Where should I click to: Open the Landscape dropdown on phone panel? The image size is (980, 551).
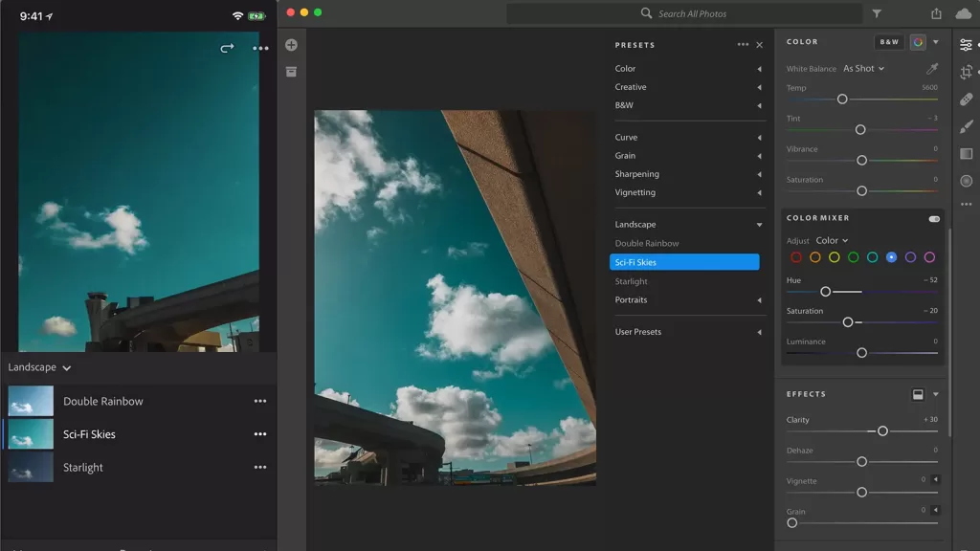pyautogui.click(x=40, y=367)
